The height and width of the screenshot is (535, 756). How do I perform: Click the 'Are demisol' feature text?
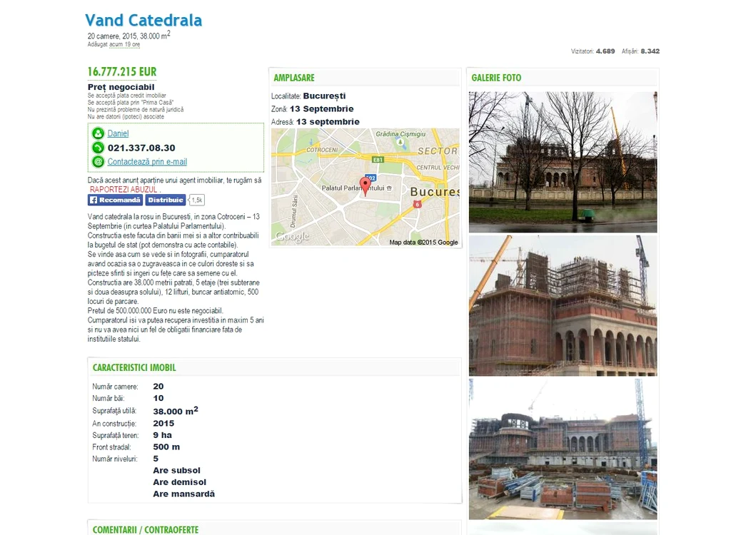179,482
